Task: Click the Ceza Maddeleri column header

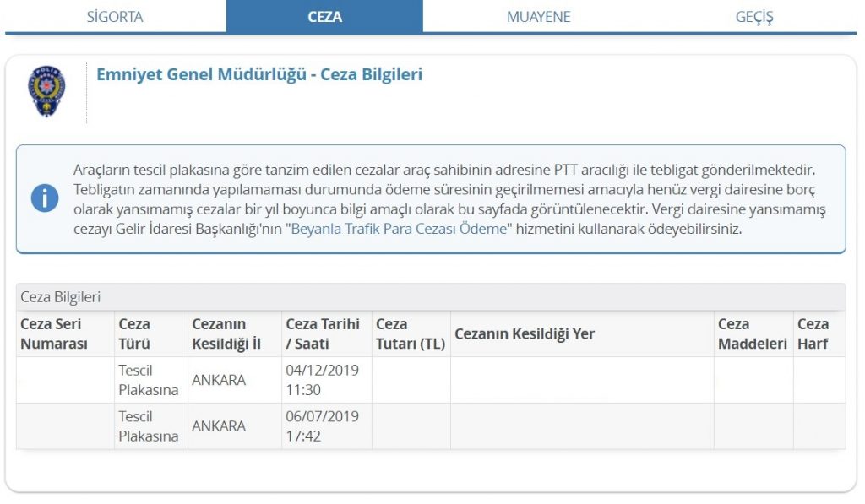Action: coord(753,333)
